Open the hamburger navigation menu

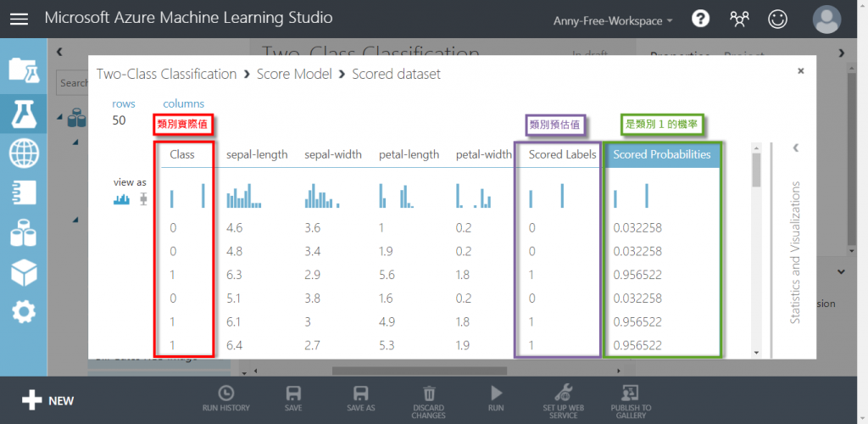19,19
